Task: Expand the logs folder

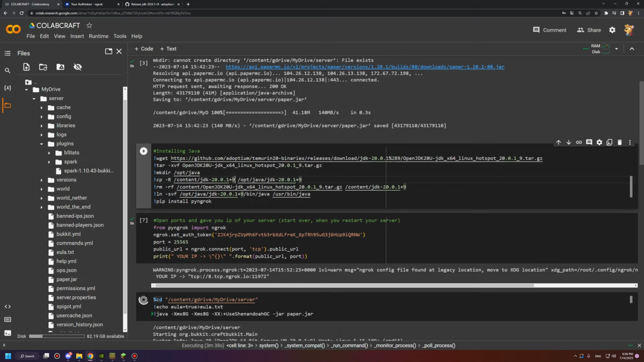Action: click(41, 135)
